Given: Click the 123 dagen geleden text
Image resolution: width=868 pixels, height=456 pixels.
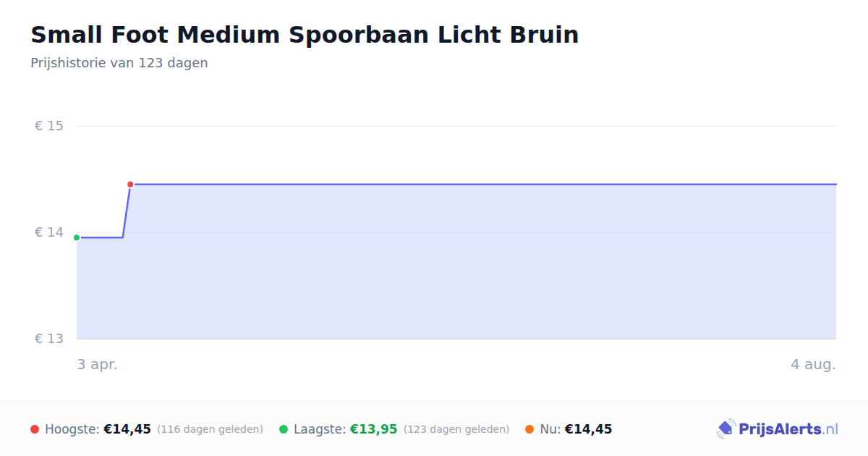Looking at the screenshot, I should tap(456, 429).
